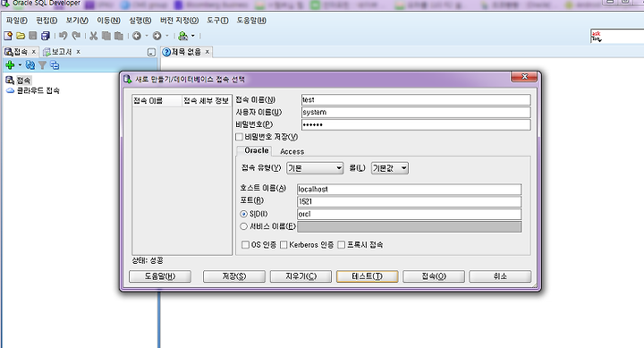Click the Redo toolbar icon
This screenshot has height=348, width=644.
[76, 36]
